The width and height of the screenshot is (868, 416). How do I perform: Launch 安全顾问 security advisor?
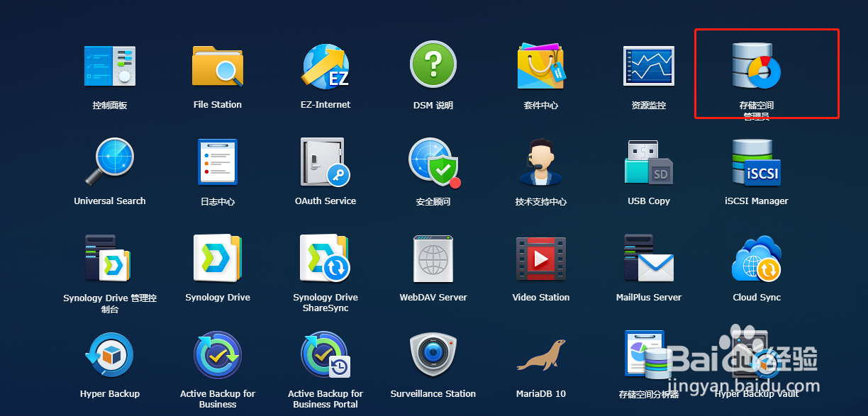[433, 162]
